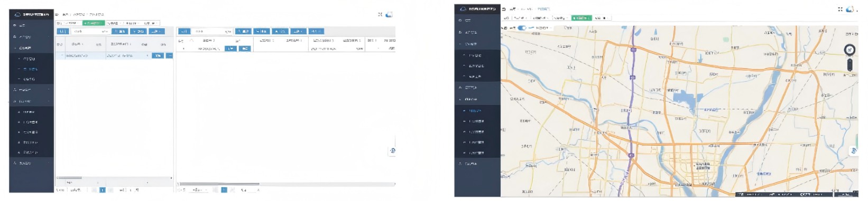Go to page 1 in right detail pagination
The width and height of the screenshot is (868, 201).
[x=224, y=190]
